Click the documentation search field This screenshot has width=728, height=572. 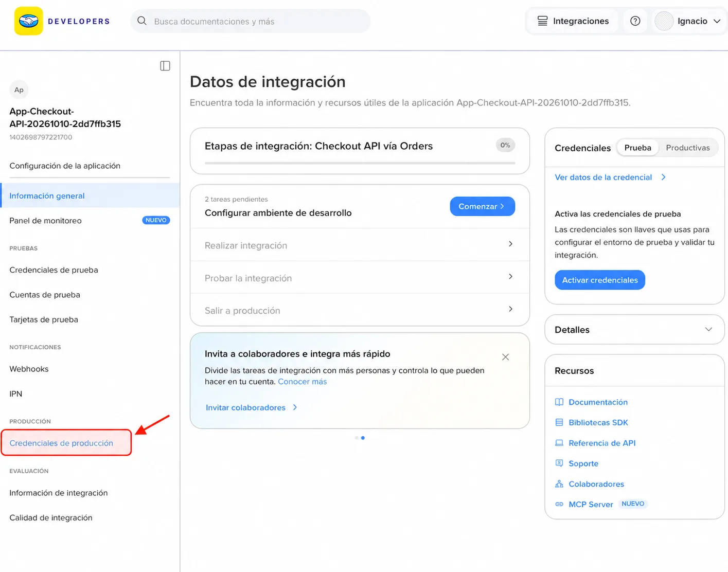coord(251,21)
